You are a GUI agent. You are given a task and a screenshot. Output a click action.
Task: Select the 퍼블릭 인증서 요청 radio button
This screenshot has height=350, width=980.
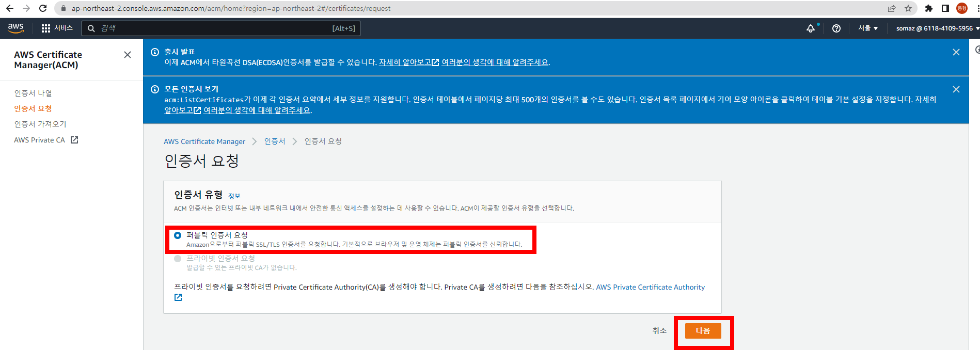[x=178, y=235]
